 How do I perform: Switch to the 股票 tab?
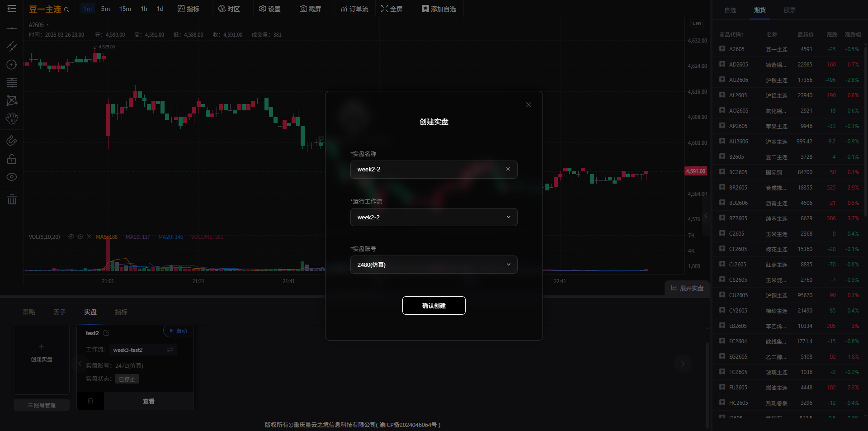[x=789, y=10]
